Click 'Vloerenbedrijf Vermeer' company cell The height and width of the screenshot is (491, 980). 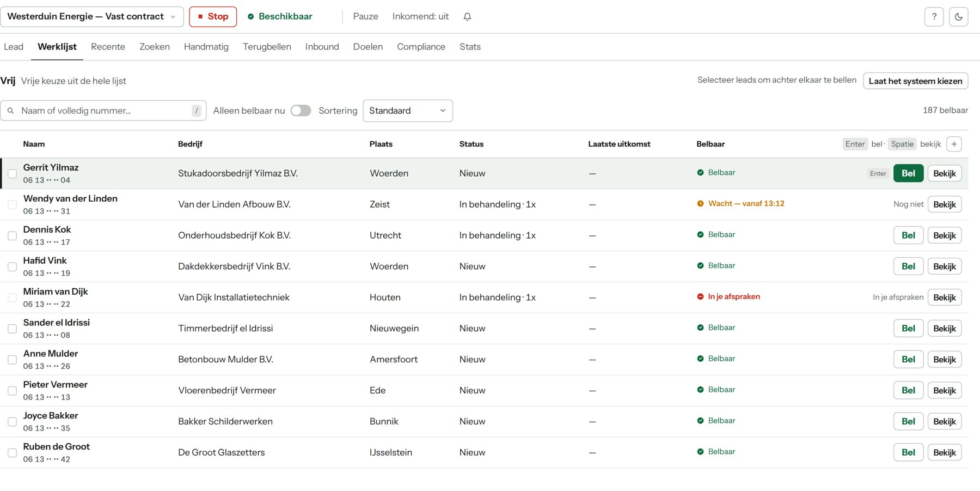(x=227, y=391)
